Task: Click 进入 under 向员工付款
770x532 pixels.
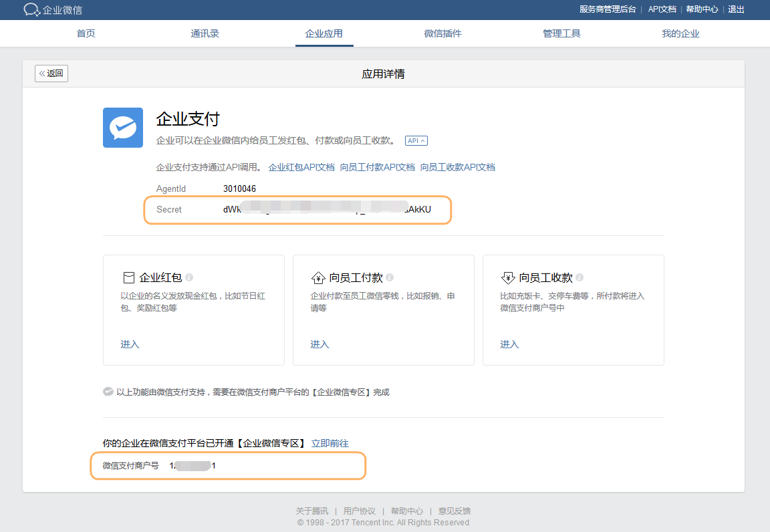Action: [319, 344]
